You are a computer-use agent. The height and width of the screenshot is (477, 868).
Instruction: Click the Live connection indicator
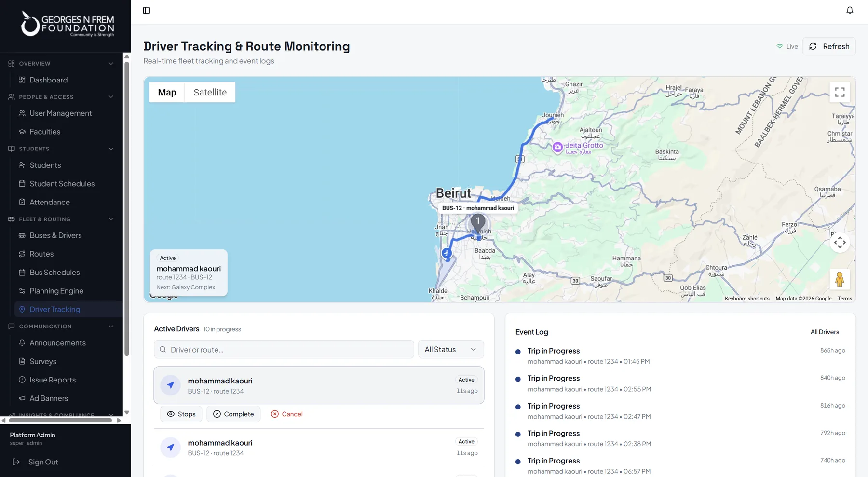(x=787, y=47)
